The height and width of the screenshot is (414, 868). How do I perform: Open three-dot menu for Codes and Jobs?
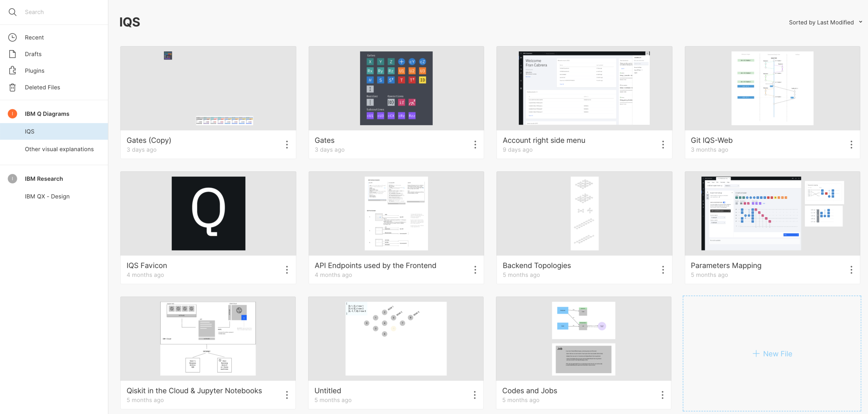coord(662,395)
